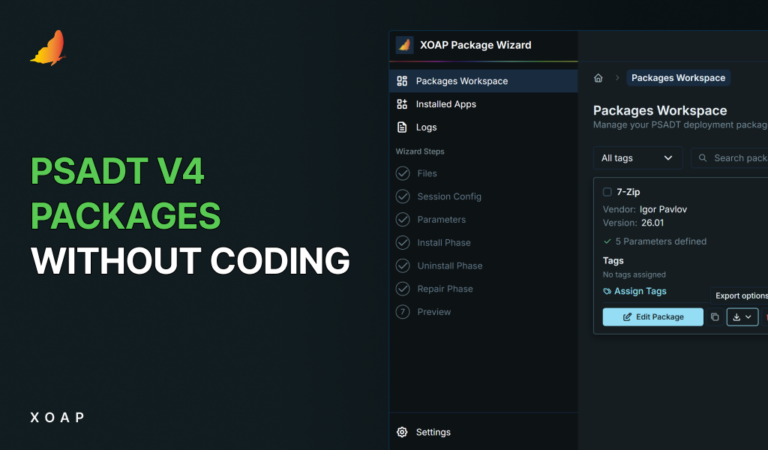Click the tag icon beside Assign Tags

pyautogui.click(x=607, y=291)
